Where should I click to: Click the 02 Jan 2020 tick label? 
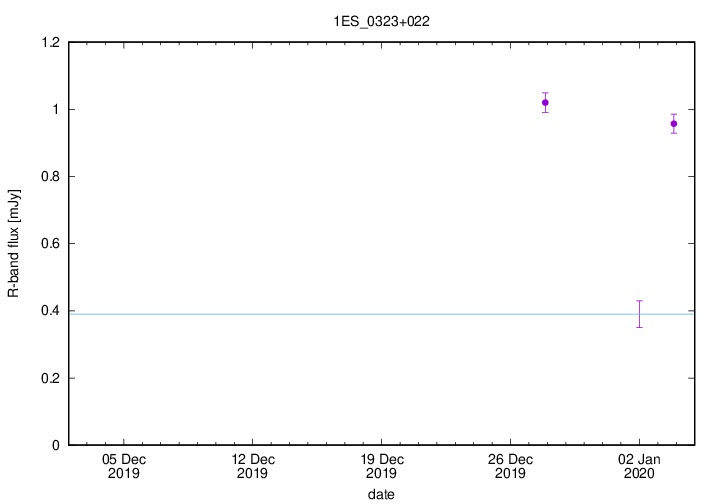coord(639,466)
